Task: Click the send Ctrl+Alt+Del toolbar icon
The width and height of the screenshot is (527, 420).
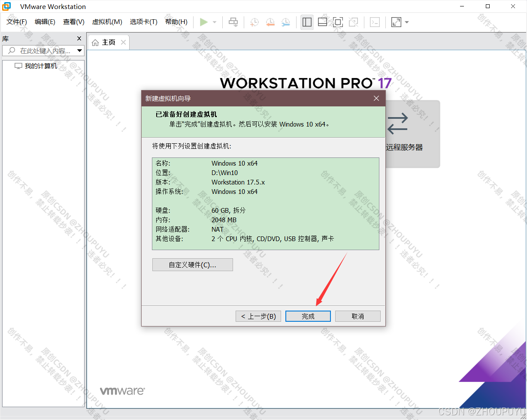Action: [x=233, y=22]
